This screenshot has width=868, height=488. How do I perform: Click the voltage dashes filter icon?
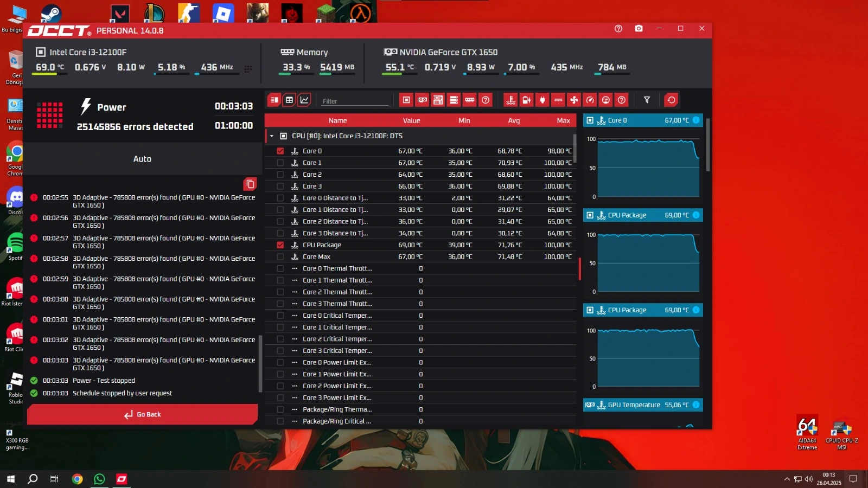[x=558, y=100]
